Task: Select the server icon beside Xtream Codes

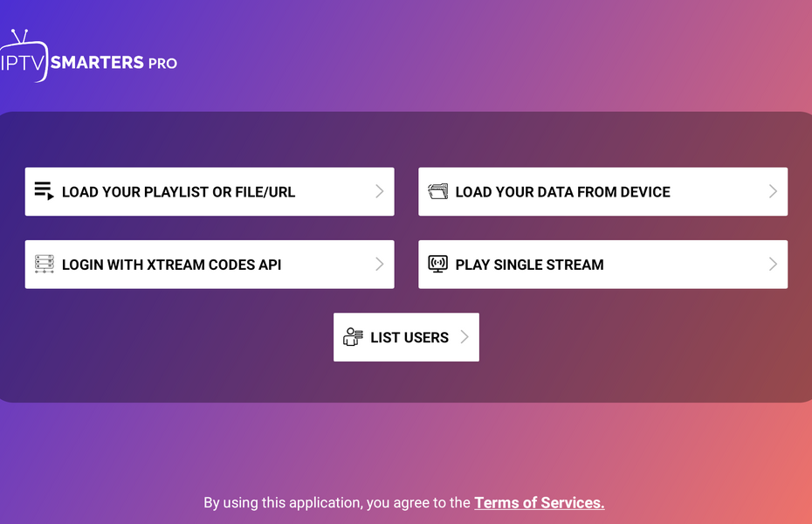Action: coord(43,264)
